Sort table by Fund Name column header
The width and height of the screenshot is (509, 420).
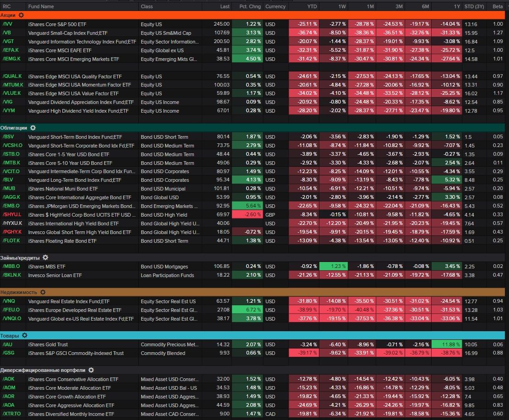tap(41, 6)
